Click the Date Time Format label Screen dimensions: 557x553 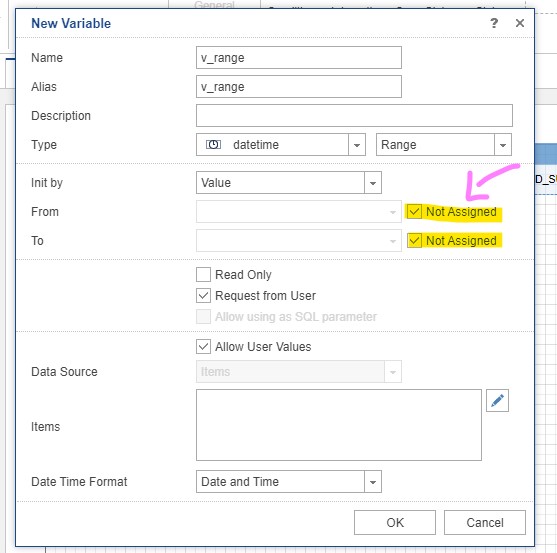click(79, 482)
